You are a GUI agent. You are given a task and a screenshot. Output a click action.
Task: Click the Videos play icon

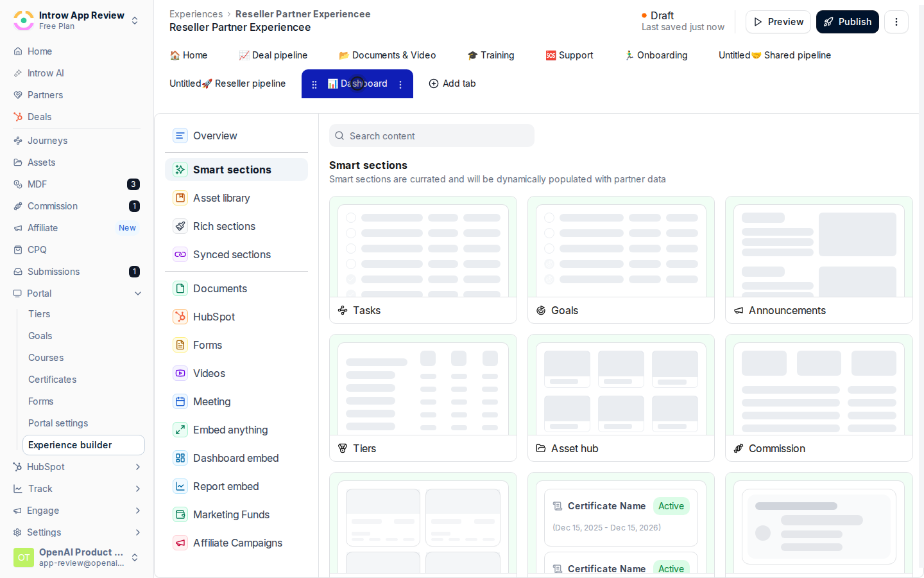[x=180, y=373]
